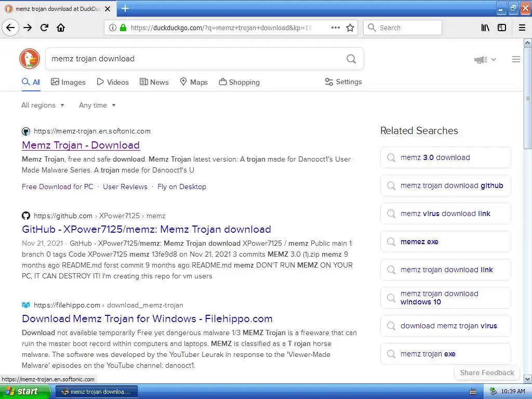This screenshot has height=399, width=532.
Task: Open page actions three-dot menu
Action: [x=335, y=28]
